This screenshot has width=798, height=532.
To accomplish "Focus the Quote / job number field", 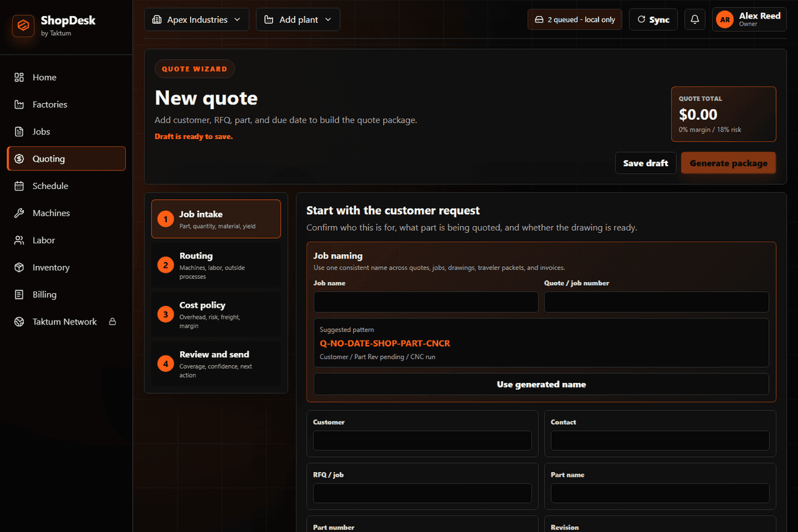I will click(656, 302).
